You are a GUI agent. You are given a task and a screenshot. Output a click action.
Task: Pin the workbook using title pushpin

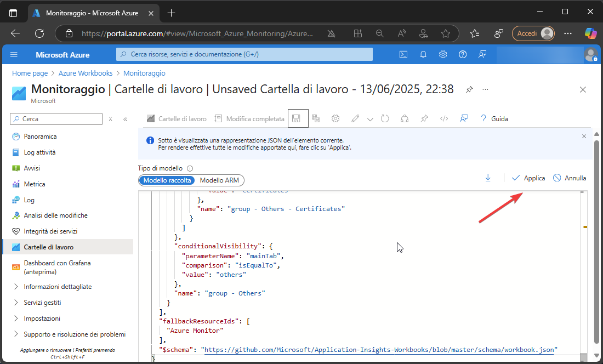click(469, 90)
